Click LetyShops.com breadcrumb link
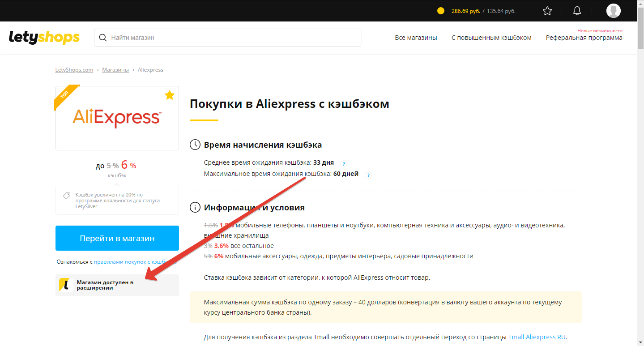The image size is (644, 346). 74,70
